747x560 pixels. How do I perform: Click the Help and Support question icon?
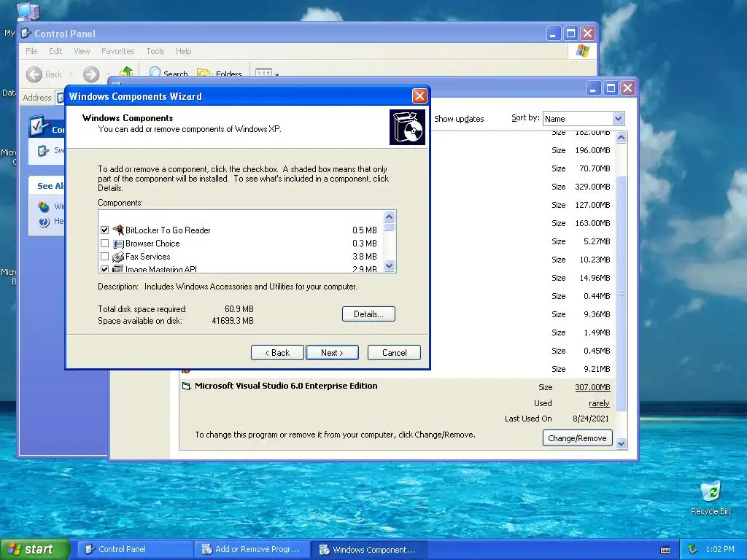coord(44,222)
